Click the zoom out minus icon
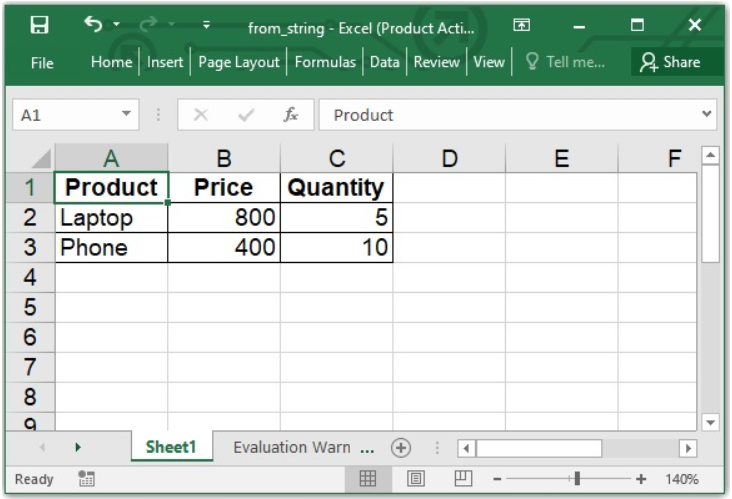The height and width of the screenshot is (499, 732). (x=497, y=479)
